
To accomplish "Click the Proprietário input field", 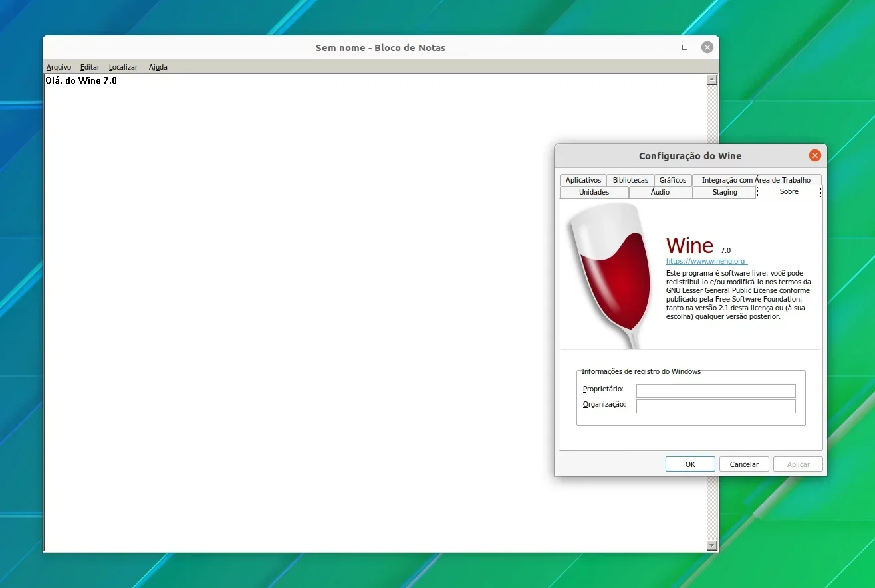I will coord(715,391).
